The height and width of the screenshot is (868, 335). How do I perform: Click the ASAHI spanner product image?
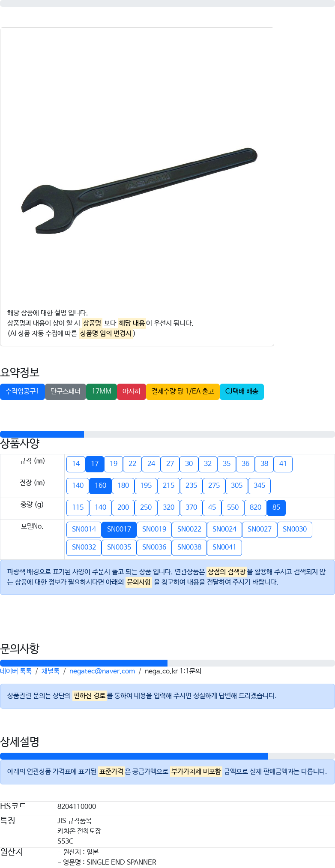pos(139,191)
